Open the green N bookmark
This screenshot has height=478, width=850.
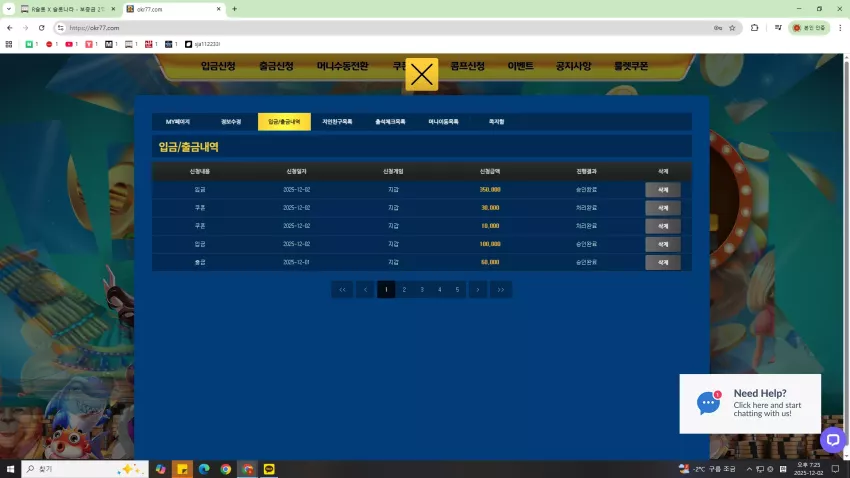point(31,44)
